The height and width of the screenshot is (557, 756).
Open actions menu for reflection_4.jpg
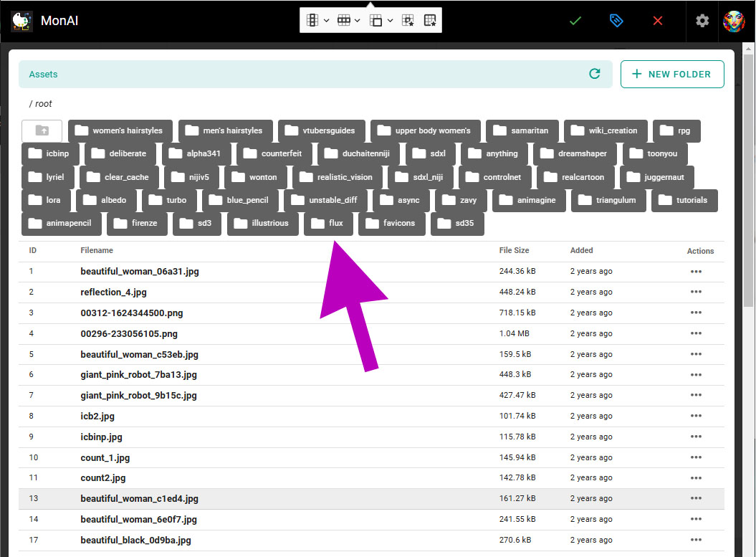coord(695,292)
